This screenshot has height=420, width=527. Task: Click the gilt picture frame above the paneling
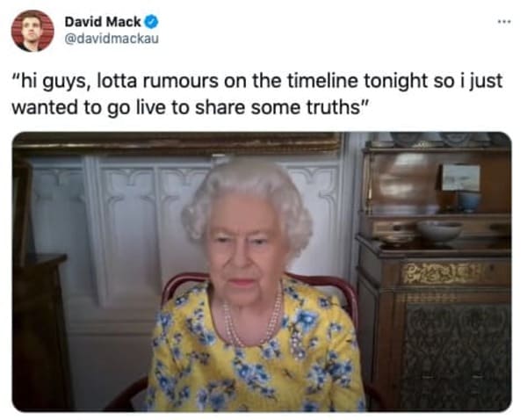(177, 143)
